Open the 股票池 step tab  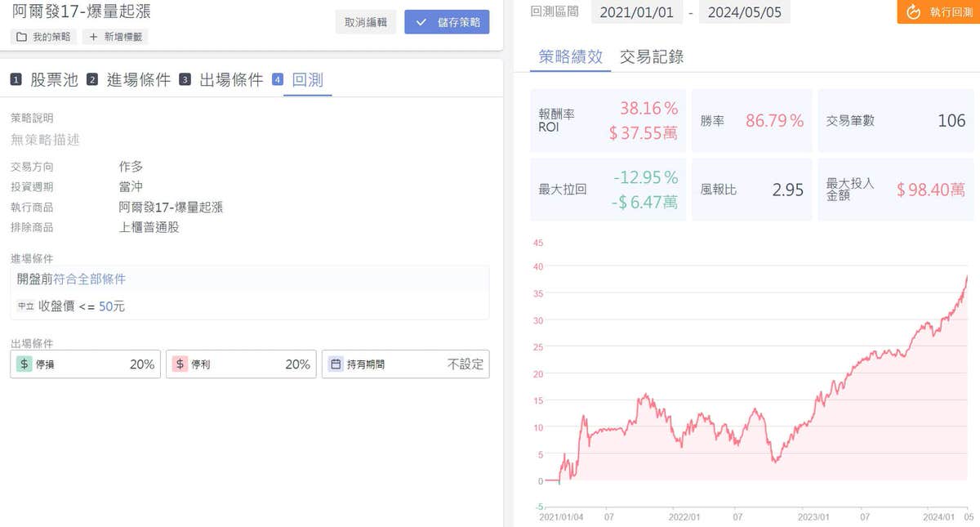tap(54, 80)
